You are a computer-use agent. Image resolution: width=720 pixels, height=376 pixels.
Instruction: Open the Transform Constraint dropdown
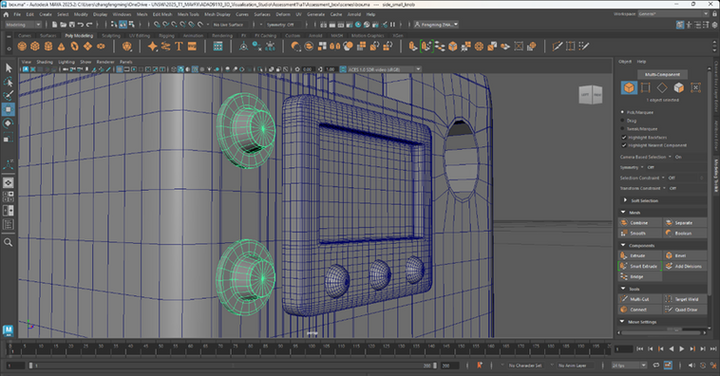[664, 188]
